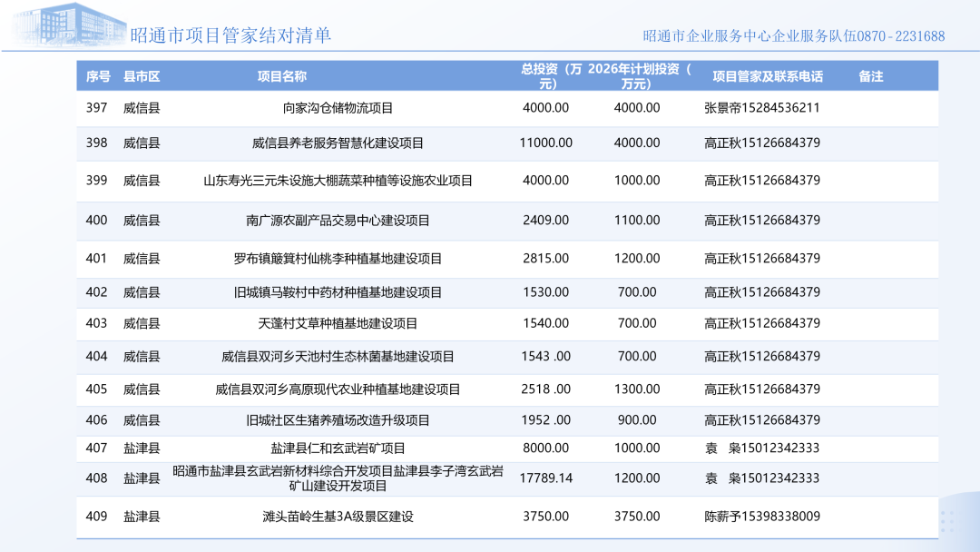Click total investment 1530.00
Screen dimensions: 980x552
pos(545,292)
